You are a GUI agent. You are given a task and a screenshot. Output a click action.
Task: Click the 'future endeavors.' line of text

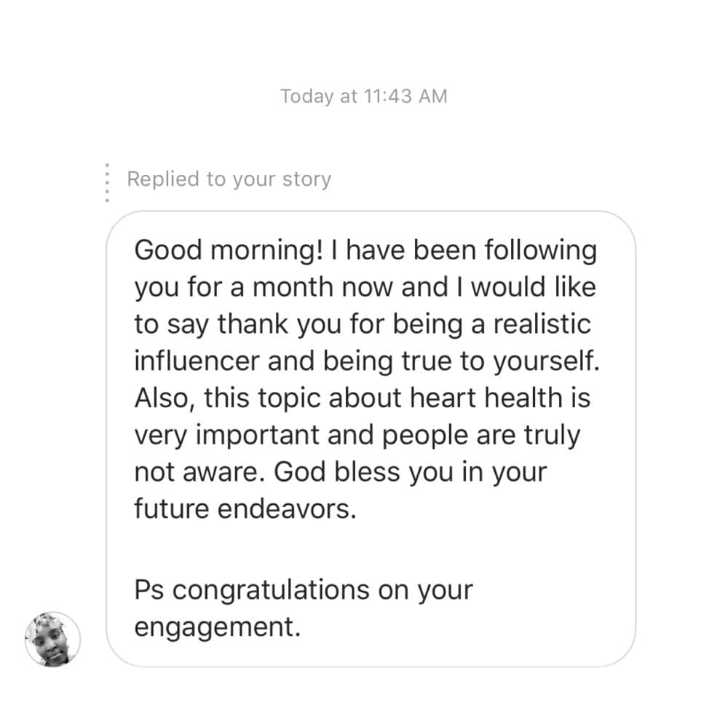[245, 509]
